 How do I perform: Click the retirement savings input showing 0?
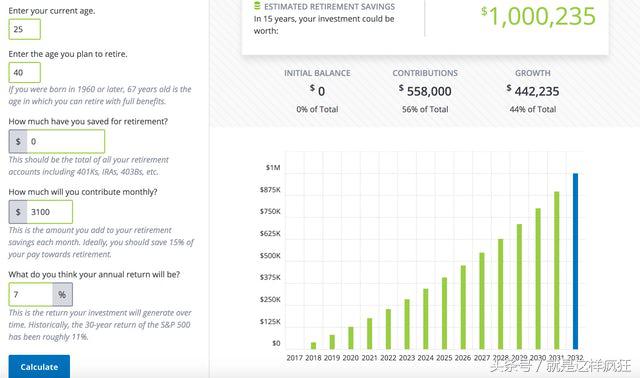click(66, 142)
